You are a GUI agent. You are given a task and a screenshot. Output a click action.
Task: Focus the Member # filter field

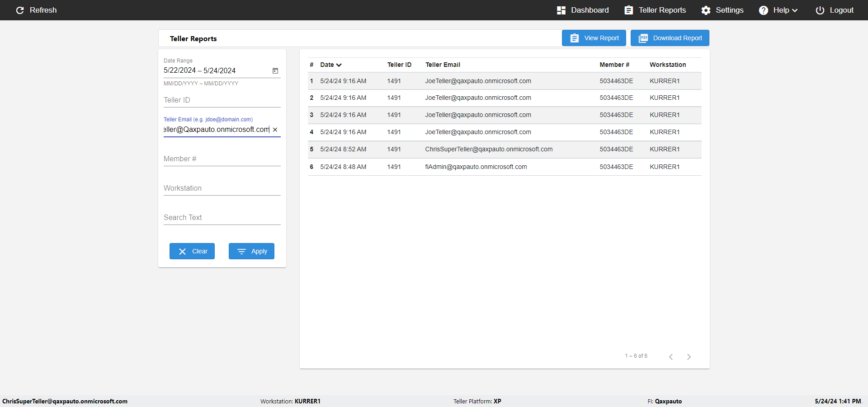click(x=222, y=159)
